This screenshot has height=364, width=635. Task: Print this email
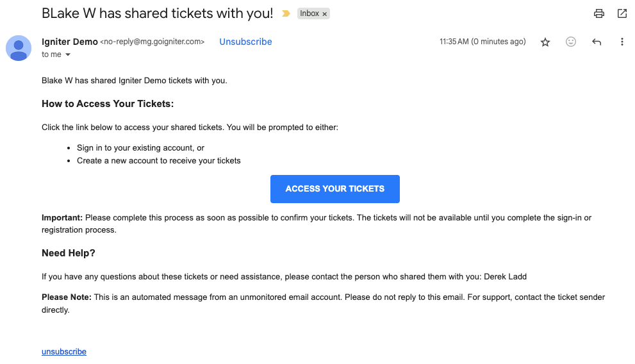[599, 13]
